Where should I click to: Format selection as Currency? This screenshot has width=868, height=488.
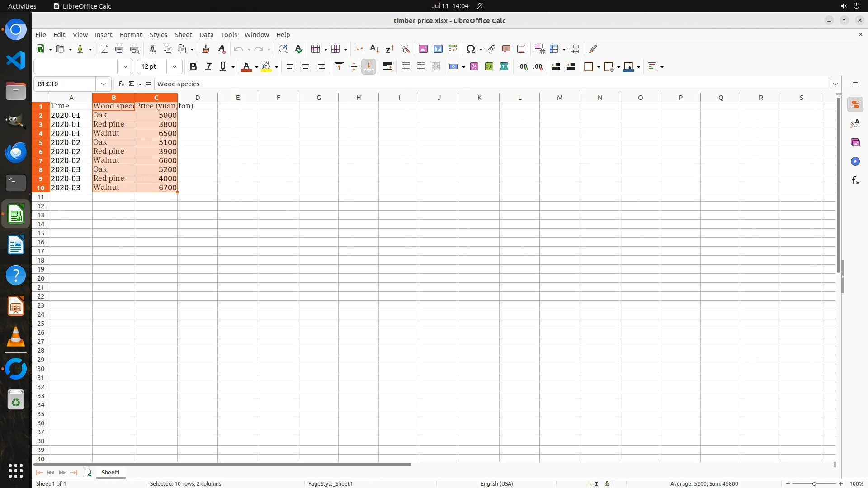tap(453, 67)
